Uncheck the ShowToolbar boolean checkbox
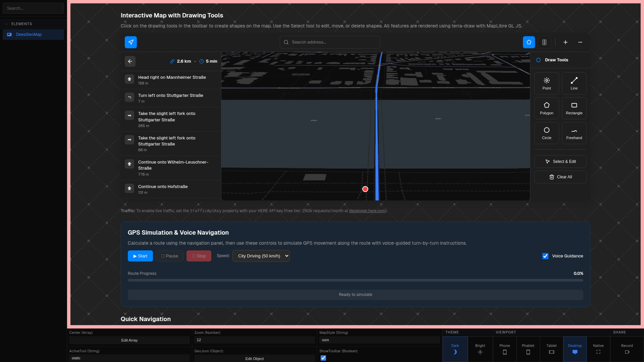Screen dimensions: 644x362 (x=323, y=358)
